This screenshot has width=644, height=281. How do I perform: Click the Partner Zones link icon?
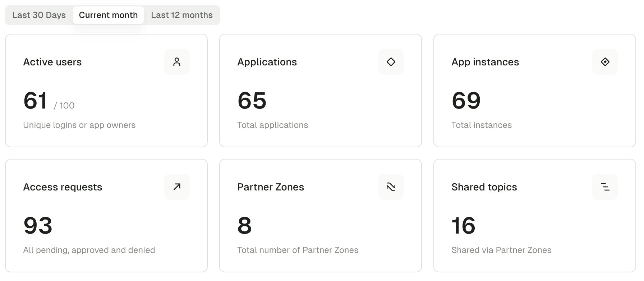tap(391, 187)
